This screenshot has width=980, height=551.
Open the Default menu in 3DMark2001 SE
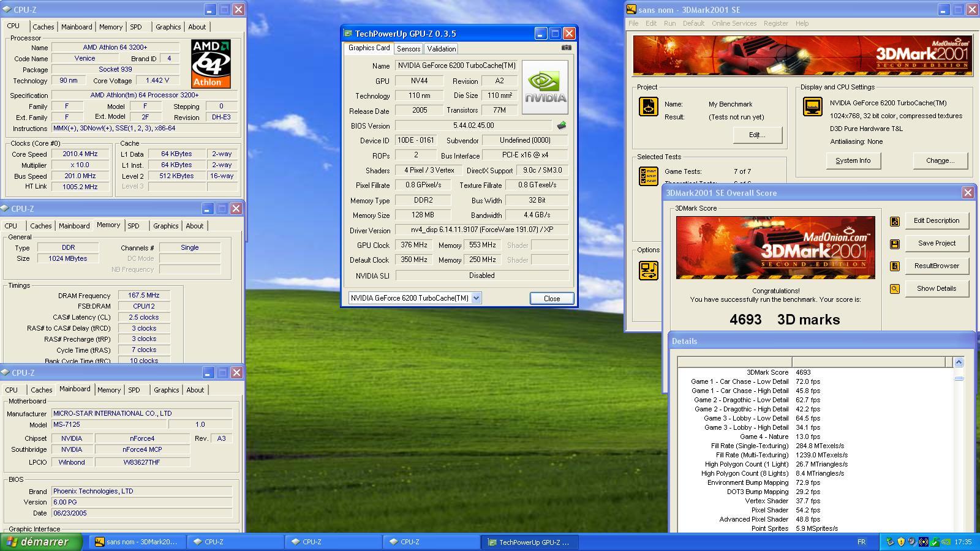pos(693,23)
